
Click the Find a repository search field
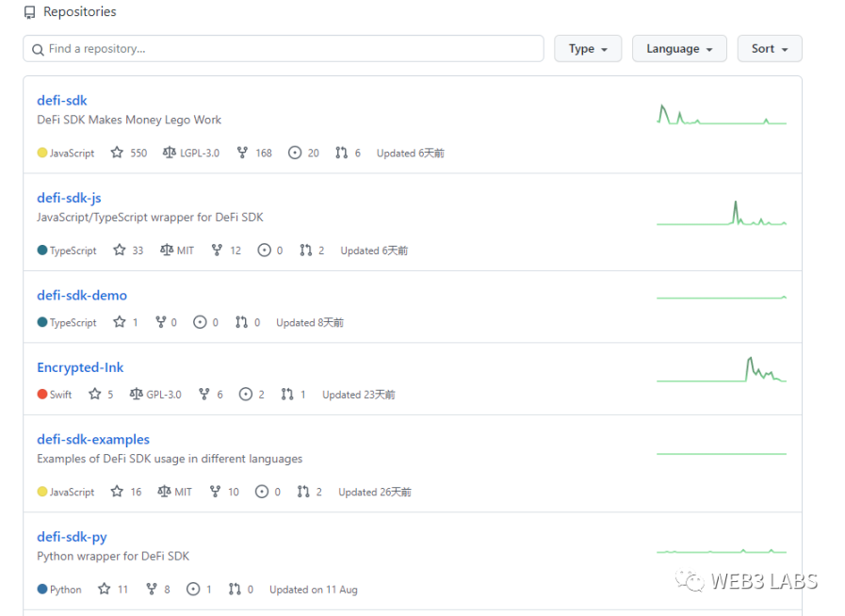click(x=284, y=48)
